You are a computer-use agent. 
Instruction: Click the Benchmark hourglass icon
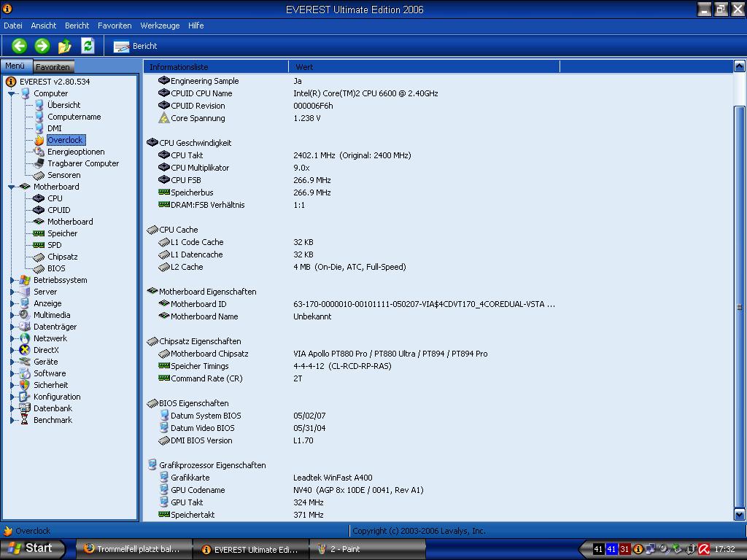coord(25,420)
